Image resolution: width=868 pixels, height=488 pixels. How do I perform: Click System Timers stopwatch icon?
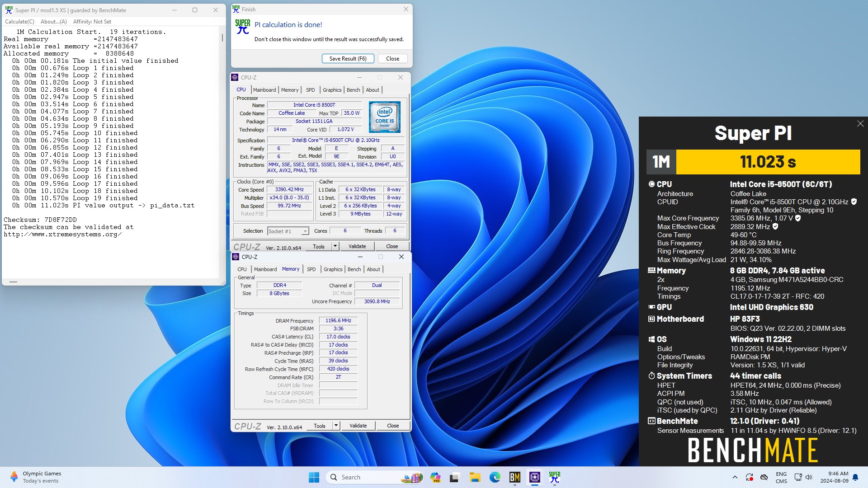pyautogui.click(x=651, y=376)
